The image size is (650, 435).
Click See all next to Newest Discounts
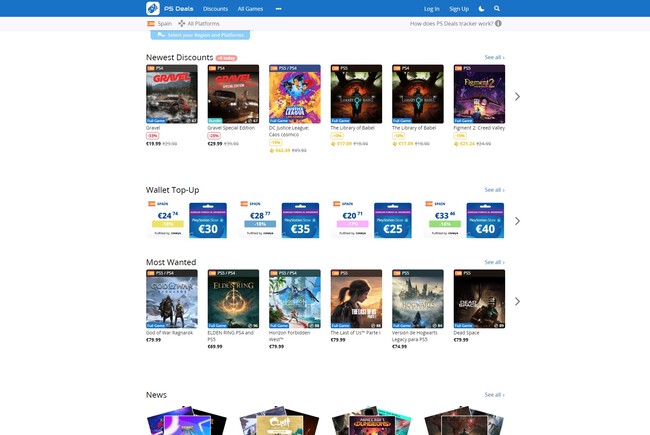coord(495,57)
